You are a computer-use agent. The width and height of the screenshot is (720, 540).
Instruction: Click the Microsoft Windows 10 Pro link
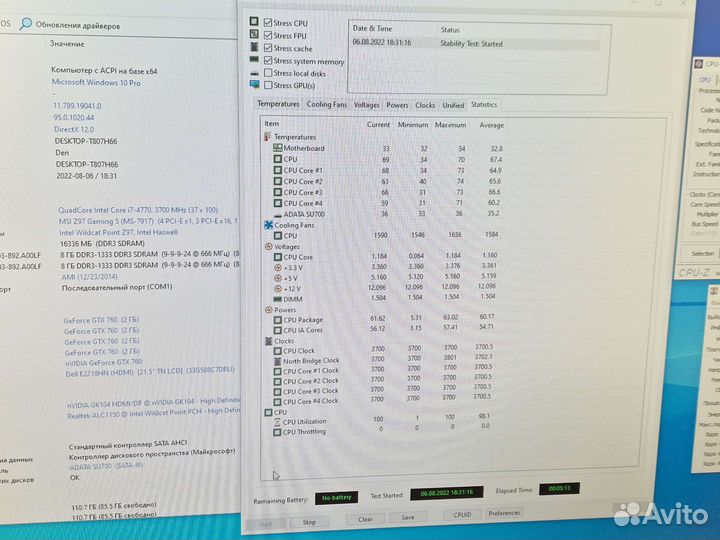coord(96,83)
